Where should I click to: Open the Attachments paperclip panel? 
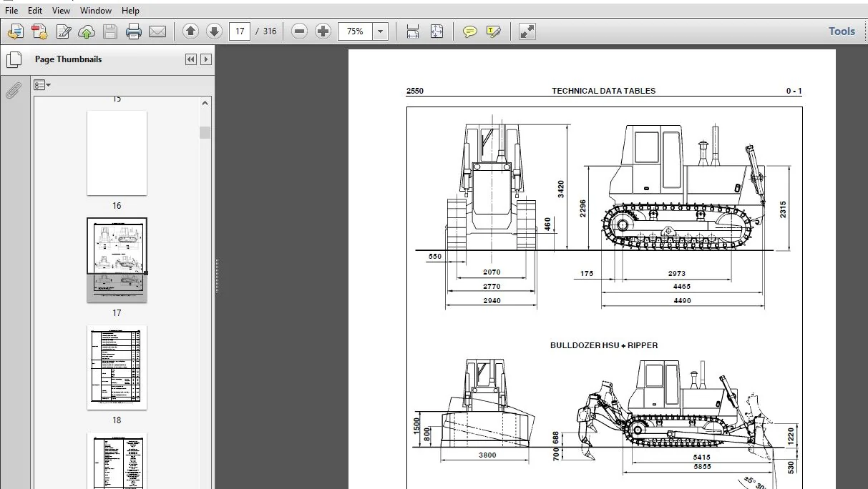[x=14, y=91]
